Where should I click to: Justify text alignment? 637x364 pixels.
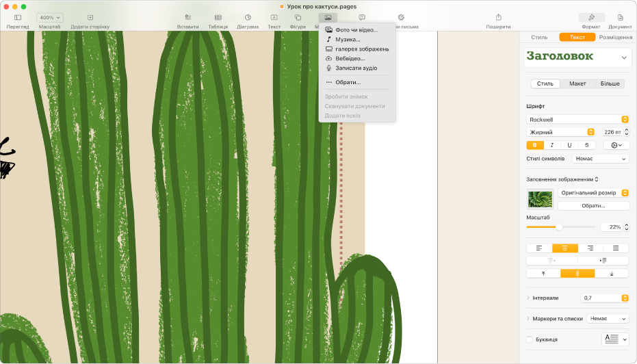pos(616,248)
